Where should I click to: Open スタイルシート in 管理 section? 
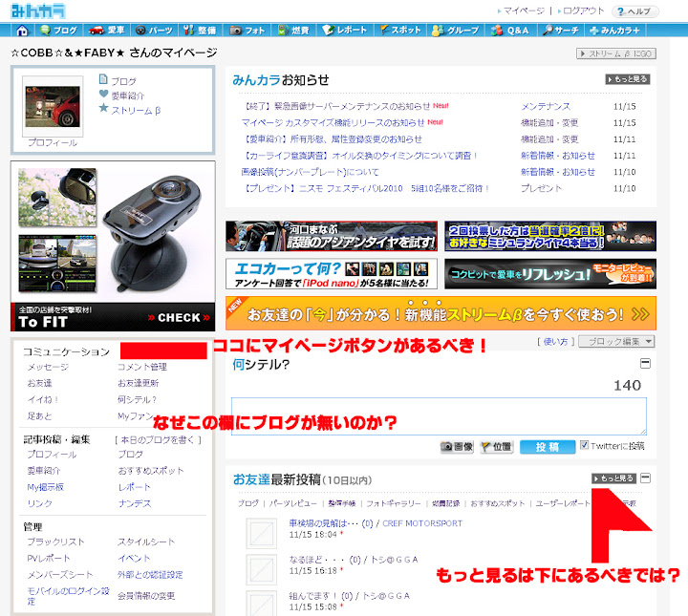(x=146, y=542)
